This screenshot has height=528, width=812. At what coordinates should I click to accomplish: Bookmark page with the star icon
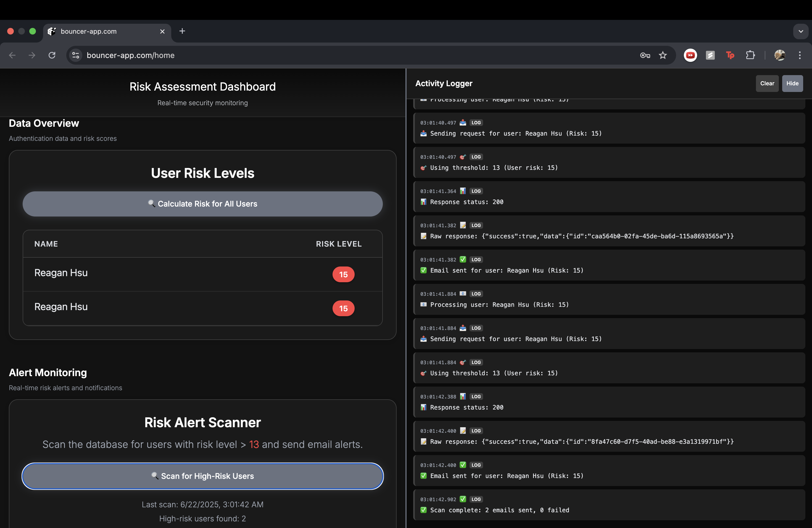pyautogui.click(x=663, y=55)
